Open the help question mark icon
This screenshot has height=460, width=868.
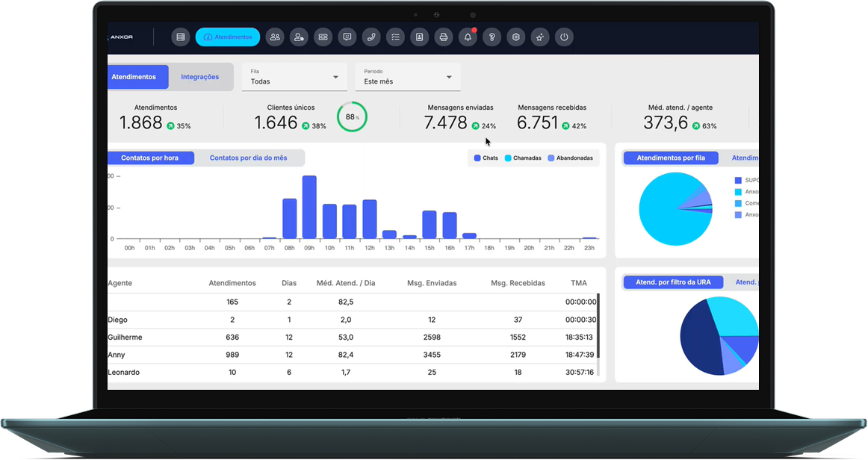point(492,37)
